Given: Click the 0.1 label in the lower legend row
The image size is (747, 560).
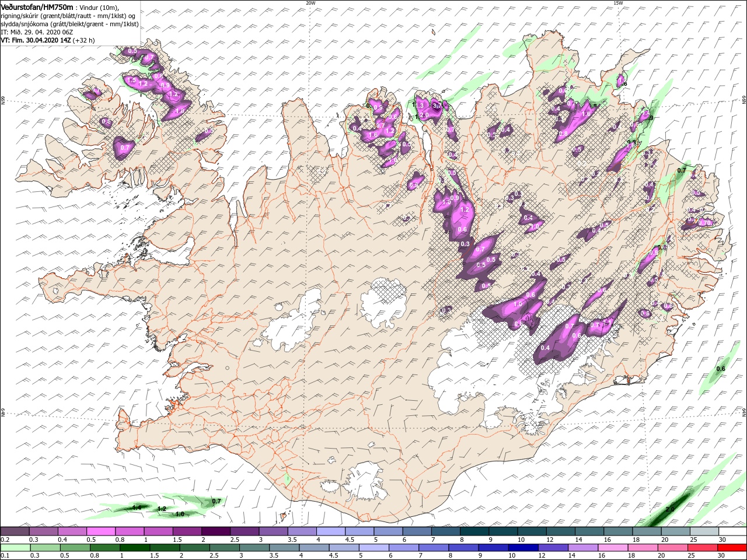Looking at the screenshot, I should 5,556.
